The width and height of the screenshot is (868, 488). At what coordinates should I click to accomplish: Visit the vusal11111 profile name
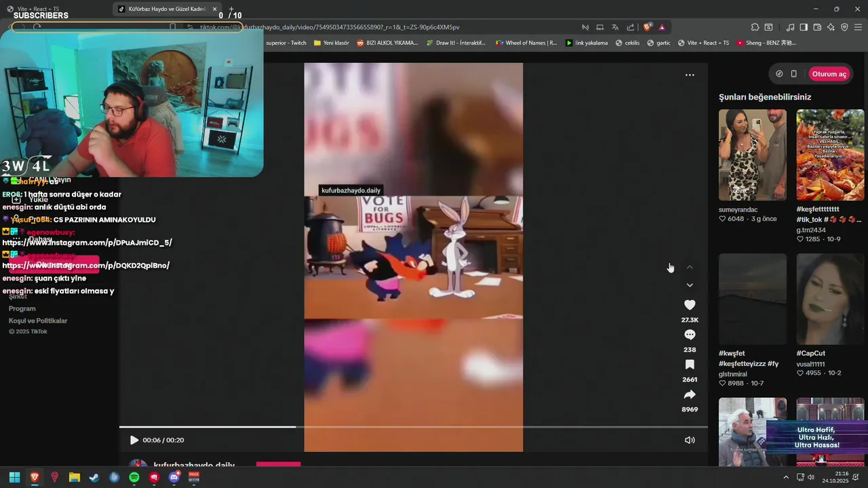click(810, 365)
